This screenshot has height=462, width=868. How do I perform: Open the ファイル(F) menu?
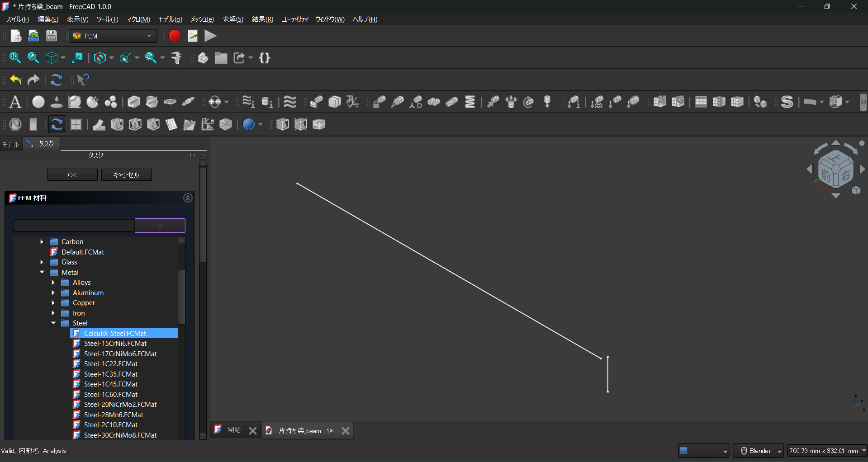pyautogui.click(x=17, y=19)
